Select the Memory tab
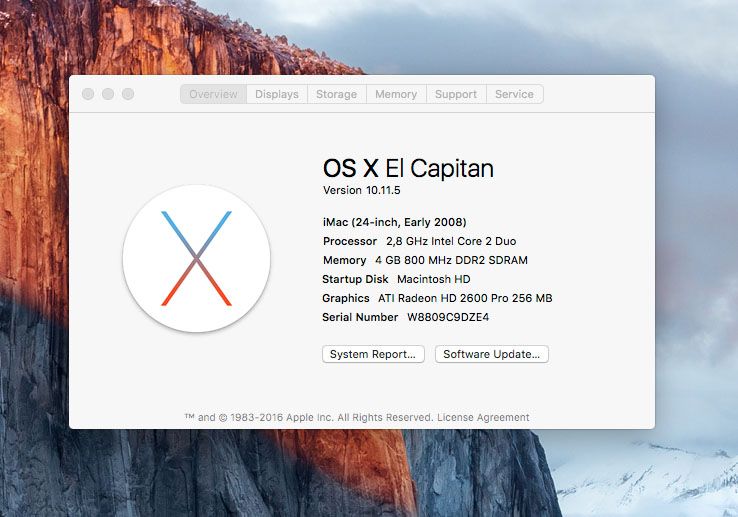Image resolution: width=738 pixels, height=517 pixels. point(396,94)
